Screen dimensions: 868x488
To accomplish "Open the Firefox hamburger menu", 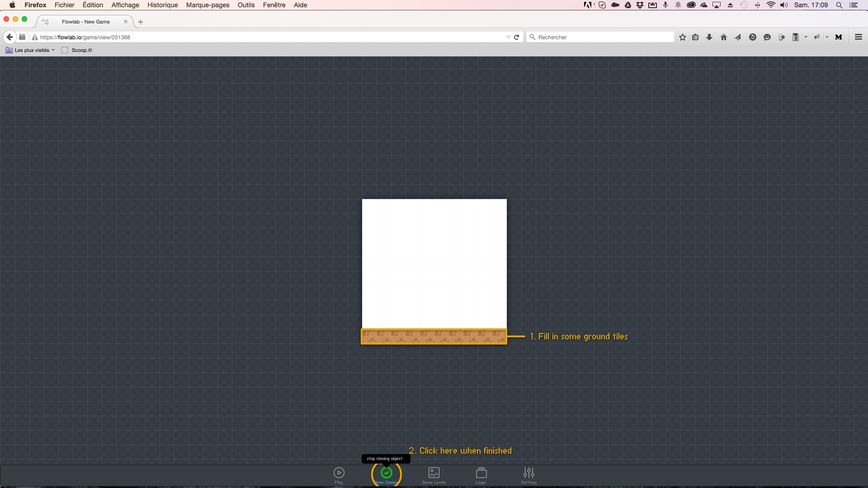I will [859, 37].
